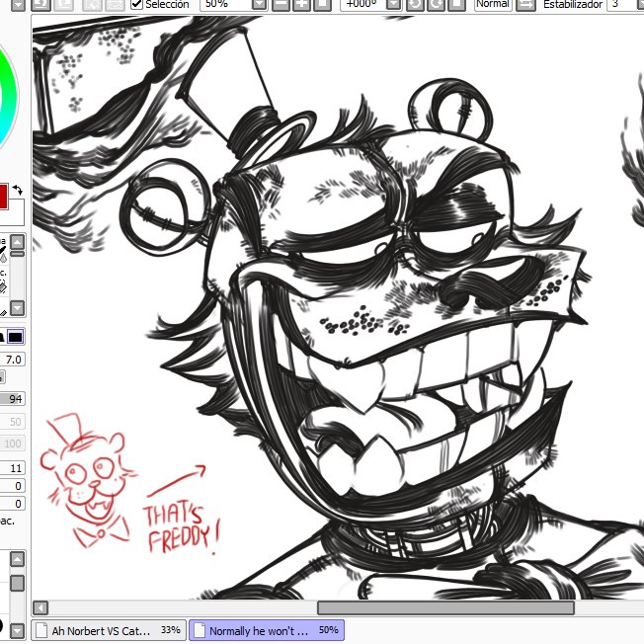Click the zoom in plus button
This screenshot has width=644, height=644.
pos(302,5)
